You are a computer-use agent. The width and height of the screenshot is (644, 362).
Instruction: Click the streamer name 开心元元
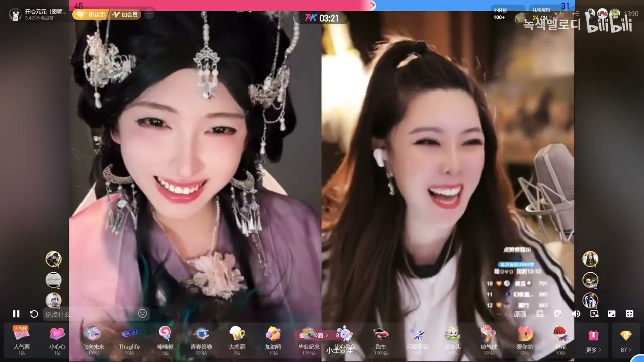tap(46, 11)
